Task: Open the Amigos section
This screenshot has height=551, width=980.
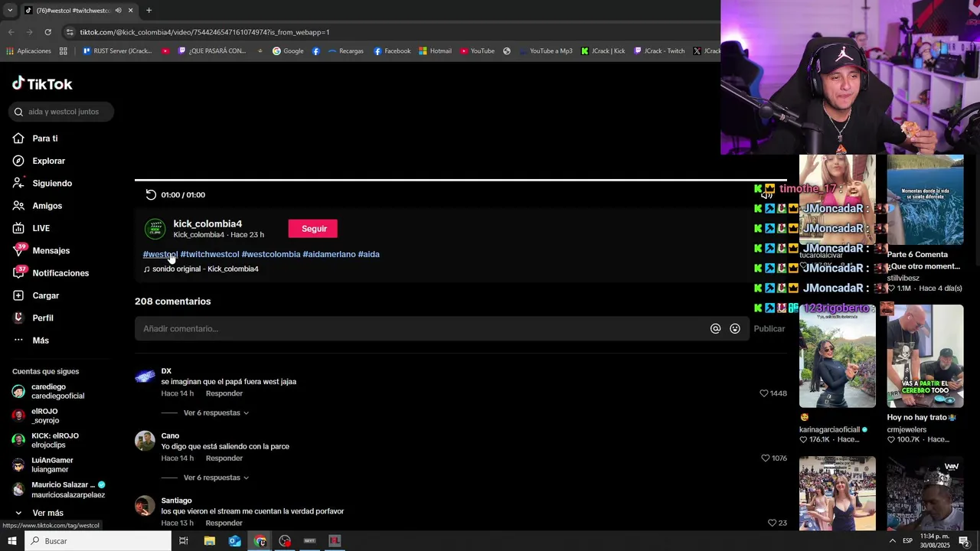Action: [x=38, y=206]
